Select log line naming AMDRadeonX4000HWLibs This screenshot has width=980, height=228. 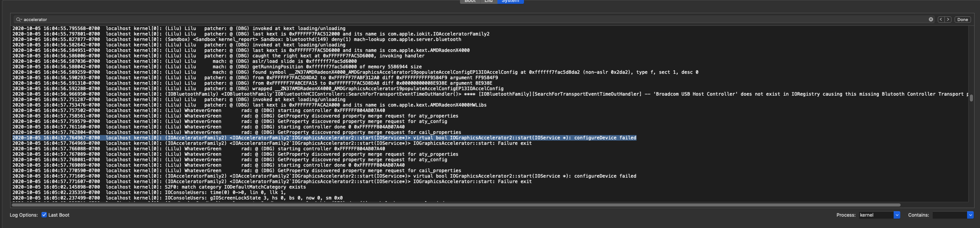click(x=249, y=105)
